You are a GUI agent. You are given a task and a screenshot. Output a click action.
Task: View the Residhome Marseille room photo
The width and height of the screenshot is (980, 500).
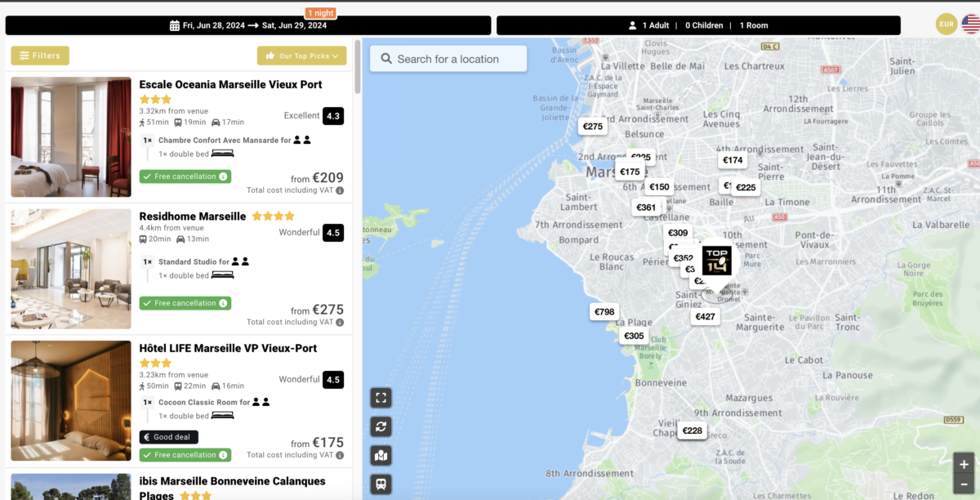coord(71,269)
